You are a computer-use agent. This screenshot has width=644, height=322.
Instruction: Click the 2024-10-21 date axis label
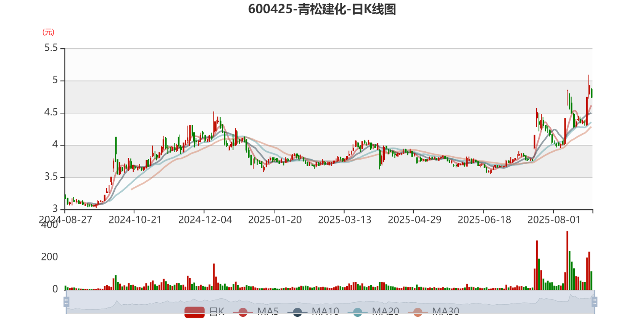coord(135,220)
